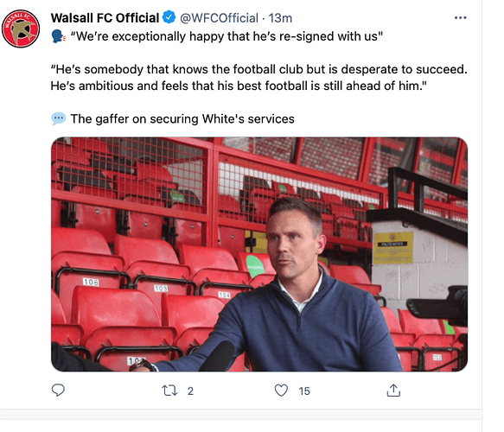
Task: Click the speaking head emoji in the tweet
Action: coord(59,36)
